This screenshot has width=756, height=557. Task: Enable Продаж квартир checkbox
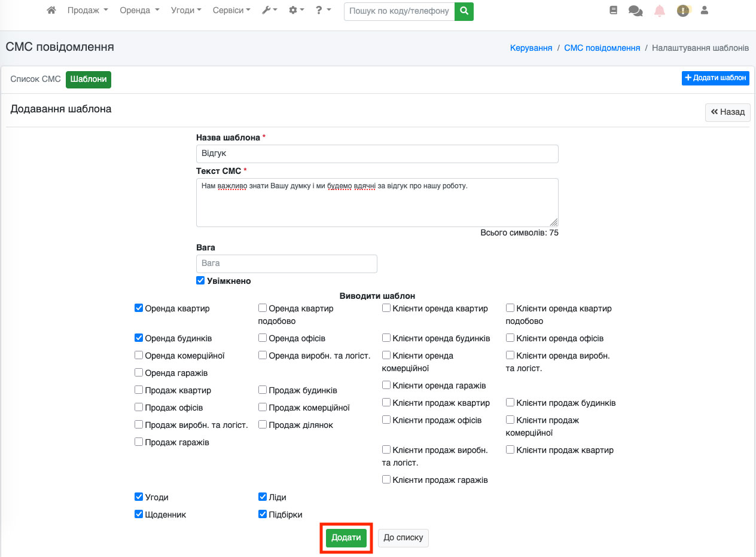139,390
